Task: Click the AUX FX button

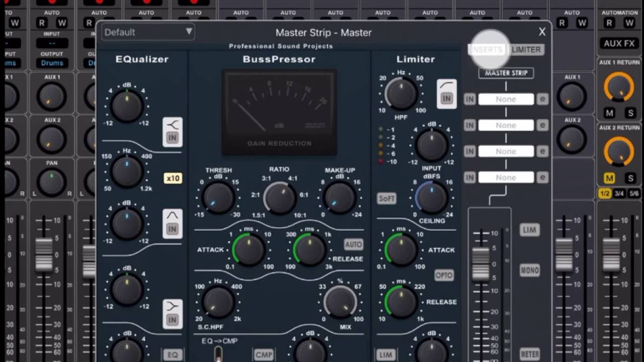Action: [619, 43]
